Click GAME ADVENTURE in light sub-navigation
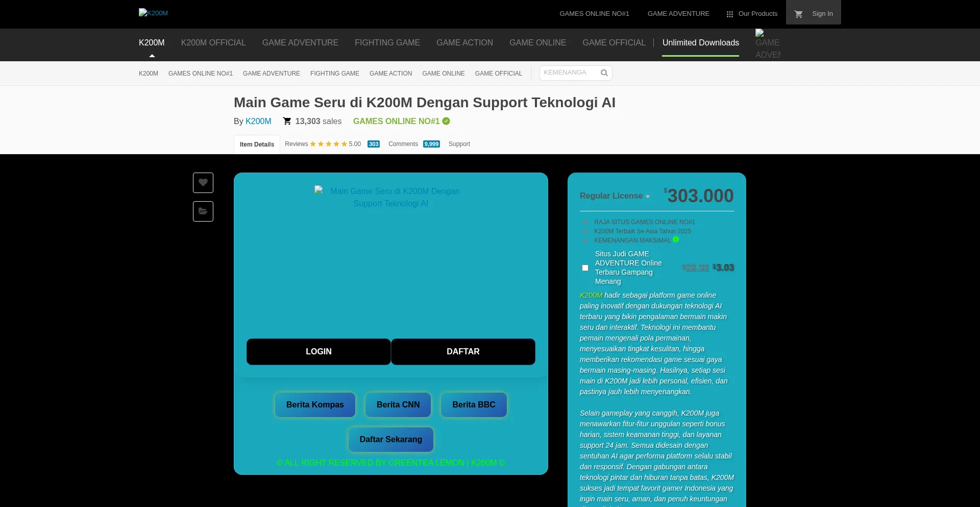Viewport: 980px width, 507px height. tap(272, 74)
